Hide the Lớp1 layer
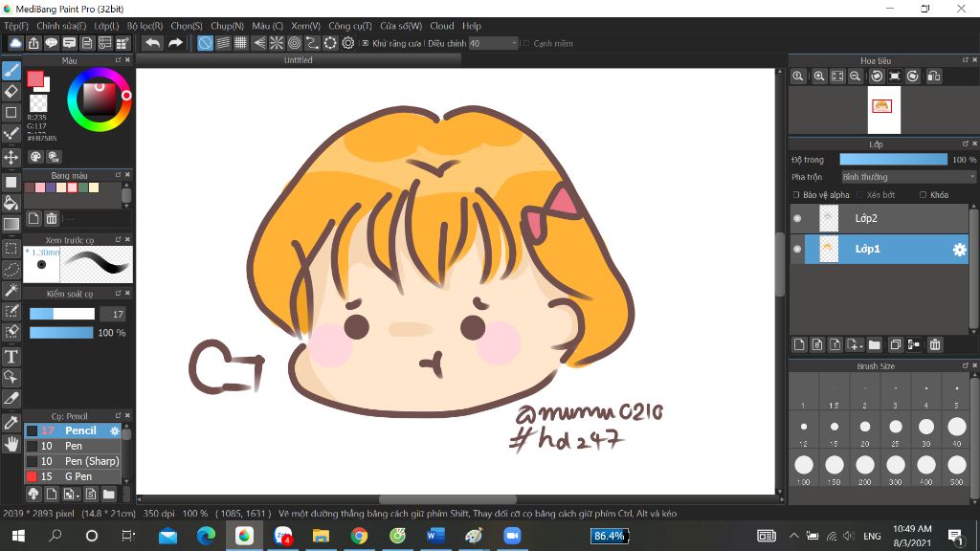Viewport: 980px width, 551px height. coord(797,249)
